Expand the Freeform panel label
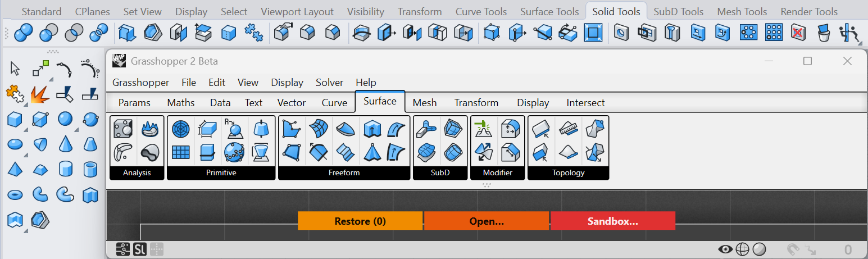Image resolution: width=868 pixels, height=259 pixels. point(344,173)
